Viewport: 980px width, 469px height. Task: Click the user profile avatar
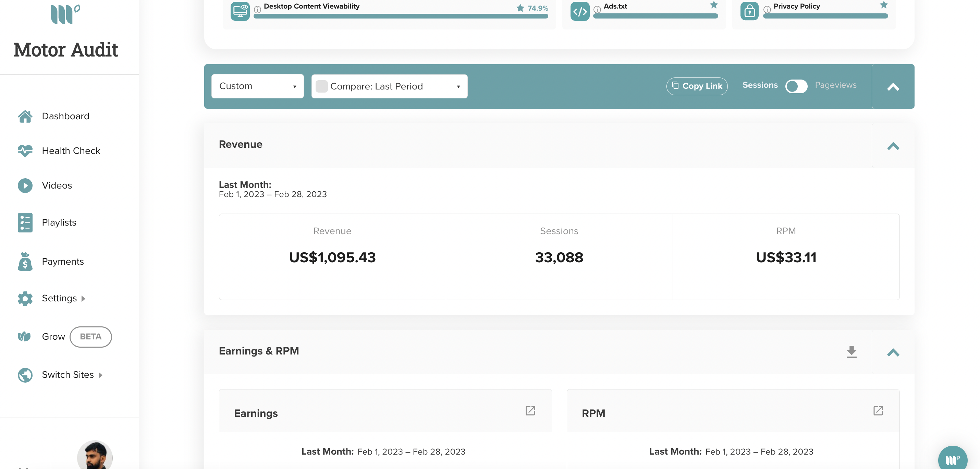(95, 455)
